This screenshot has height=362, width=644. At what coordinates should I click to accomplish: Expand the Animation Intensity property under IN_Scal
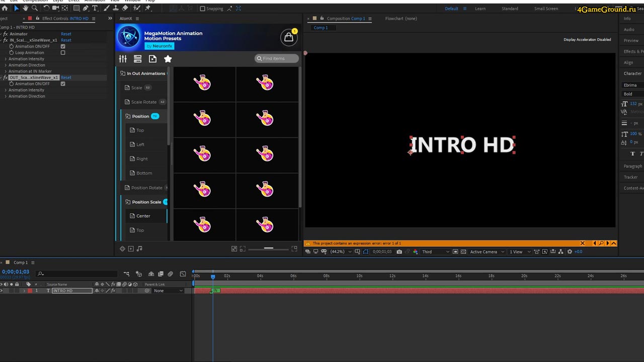coord(6,59)
